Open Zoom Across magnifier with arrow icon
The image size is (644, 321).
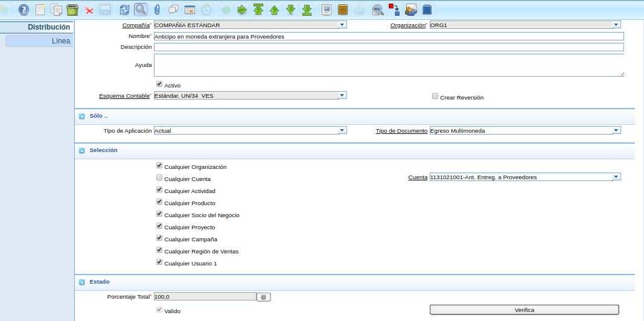[378, 9]
